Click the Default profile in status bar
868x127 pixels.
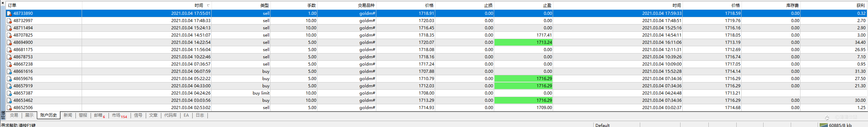[x=602, y=125]
